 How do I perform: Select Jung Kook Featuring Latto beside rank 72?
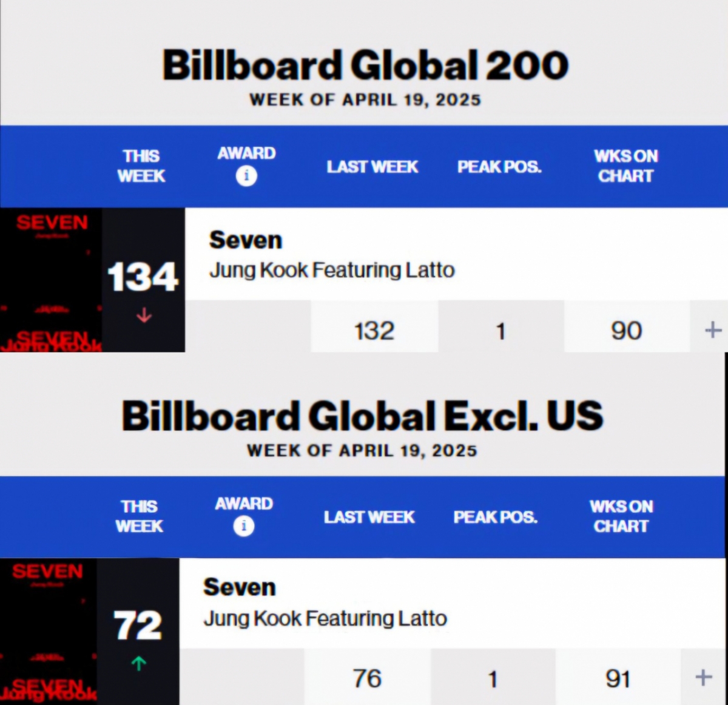tap(325, 618)
